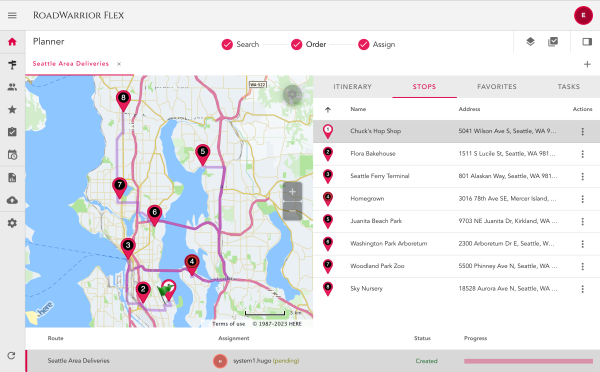Open the tasks clipboard sidebar icon

click(x=12, y=132)
